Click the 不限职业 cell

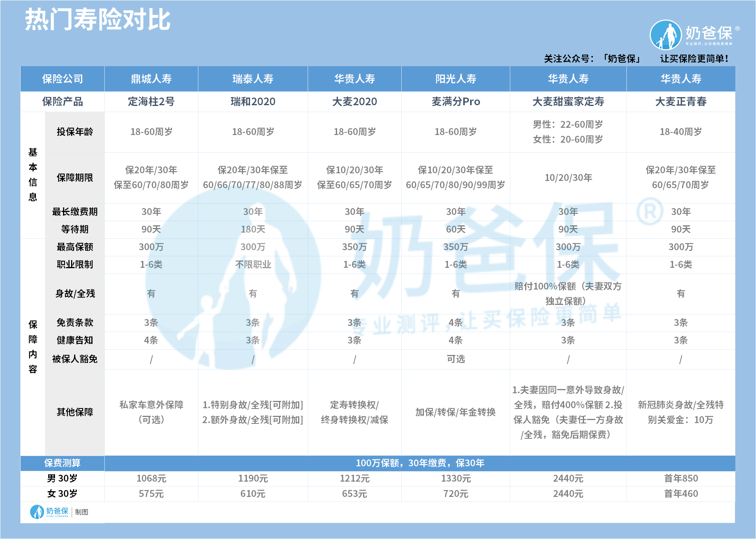[x=253, y=264]
